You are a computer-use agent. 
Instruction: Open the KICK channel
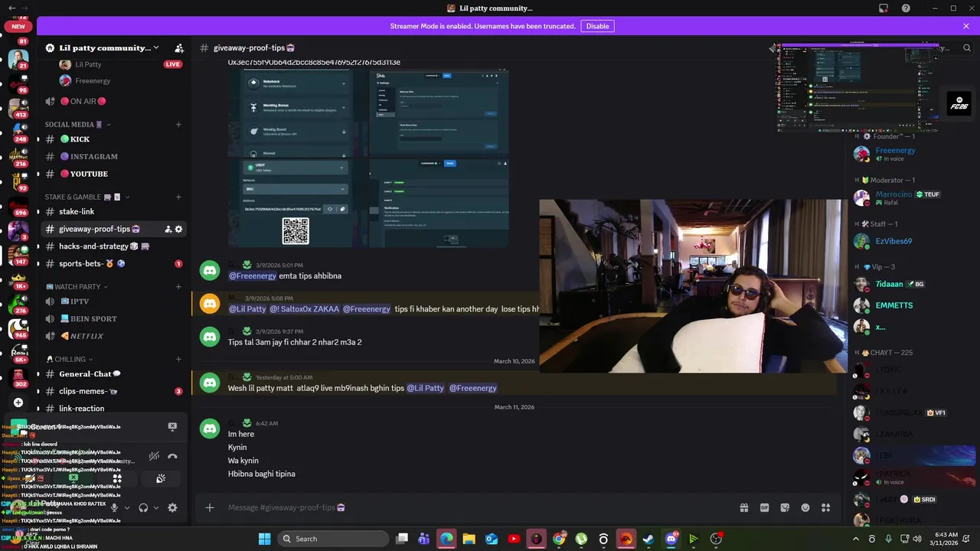115,139
